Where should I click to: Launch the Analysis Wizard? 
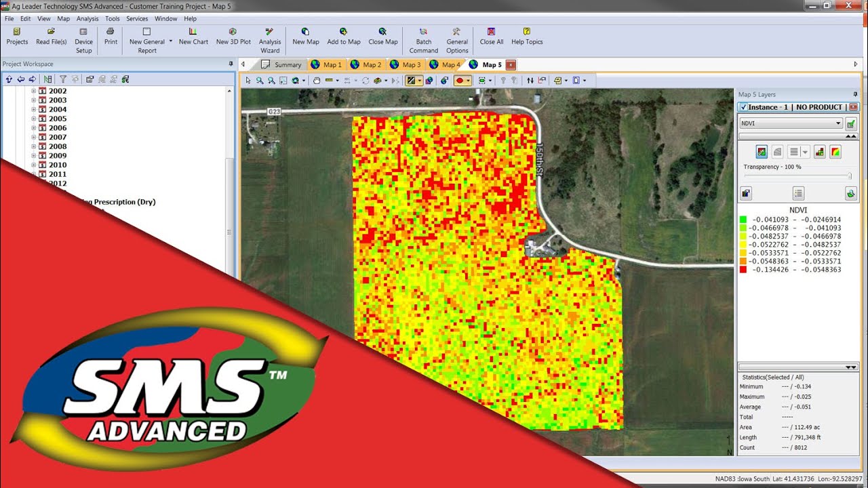click(x=270, y=41)
